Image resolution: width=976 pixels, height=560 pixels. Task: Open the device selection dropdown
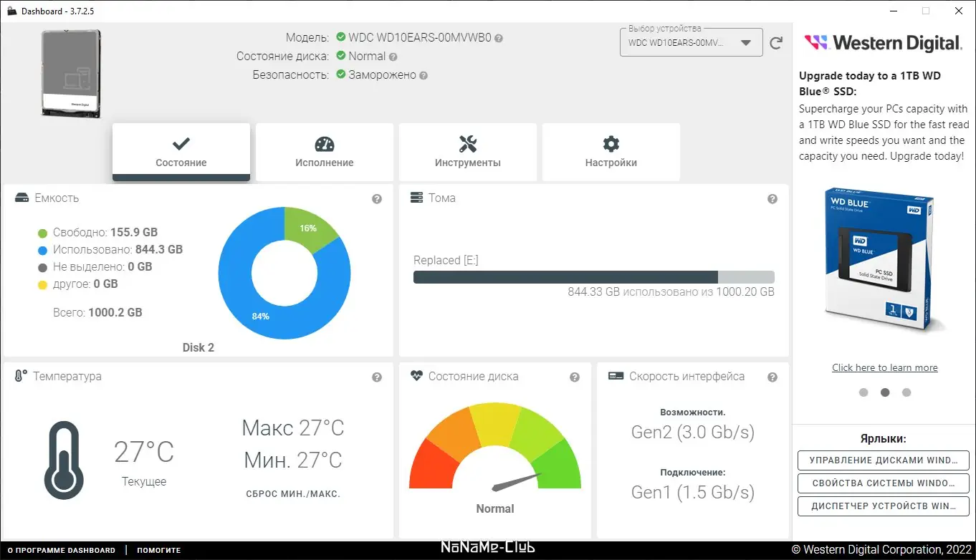(x=692, y=42)
